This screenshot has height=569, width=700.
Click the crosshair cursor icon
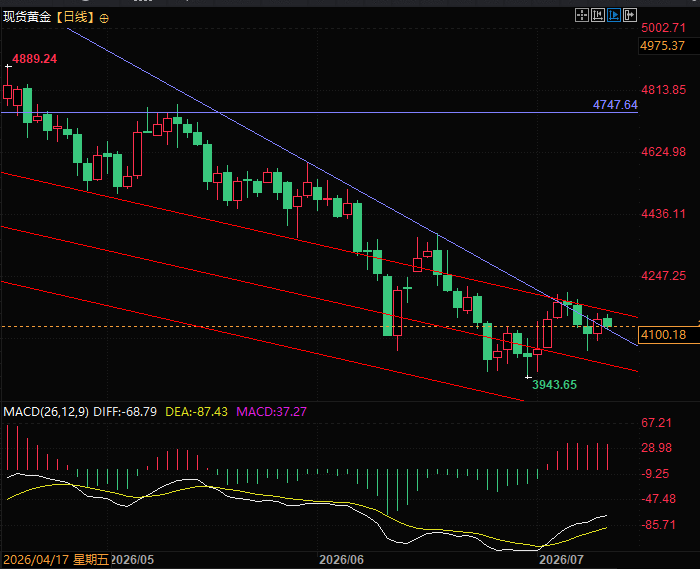(582, 16)
